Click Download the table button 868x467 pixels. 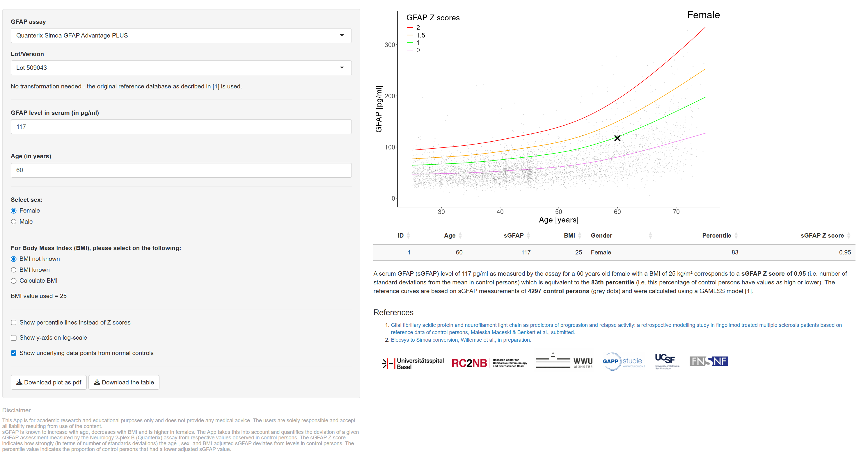coord(124,382)
